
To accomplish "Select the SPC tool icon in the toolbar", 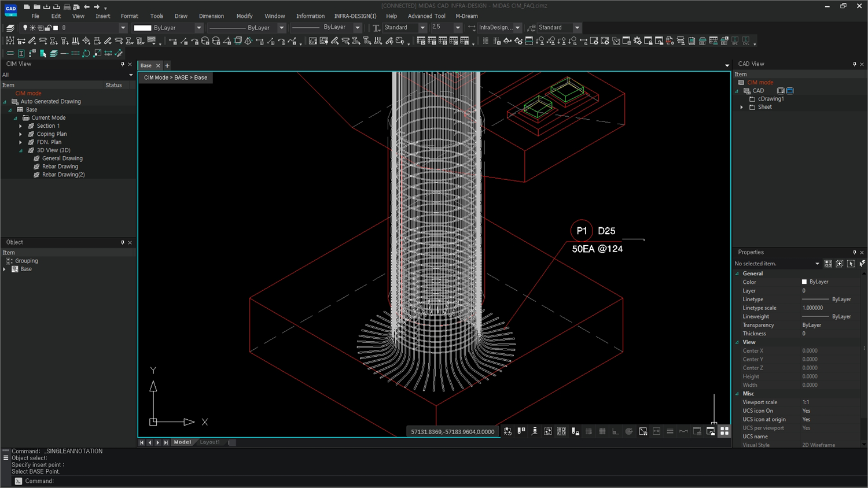I will (x=735, y=40).
